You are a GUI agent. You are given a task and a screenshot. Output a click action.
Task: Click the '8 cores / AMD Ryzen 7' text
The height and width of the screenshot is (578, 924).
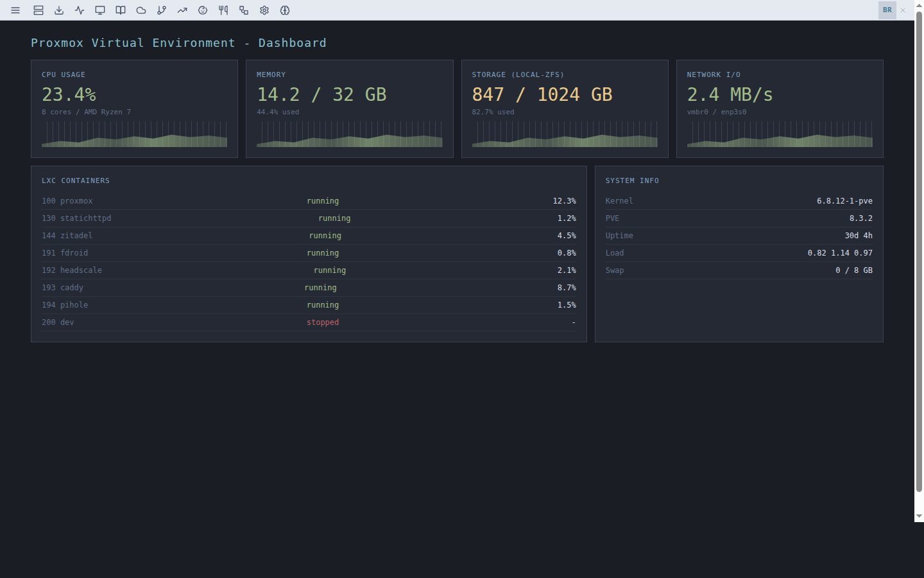tap(86, 112)
